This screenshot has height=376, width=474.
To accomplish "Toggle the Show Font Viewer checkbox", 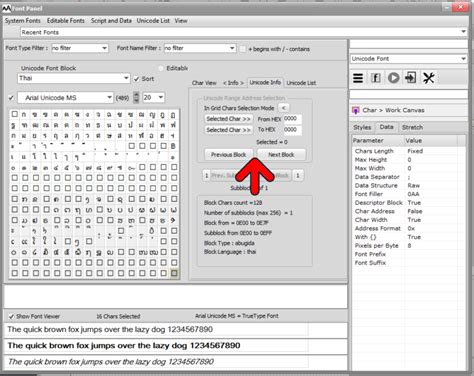I will click(x=11, y=316).
